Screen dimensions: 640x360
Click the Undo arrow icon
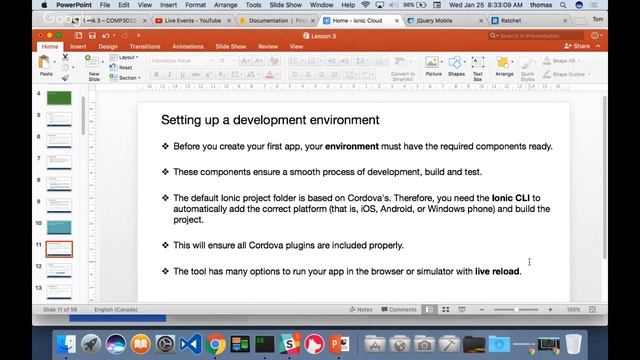(106, 36)
